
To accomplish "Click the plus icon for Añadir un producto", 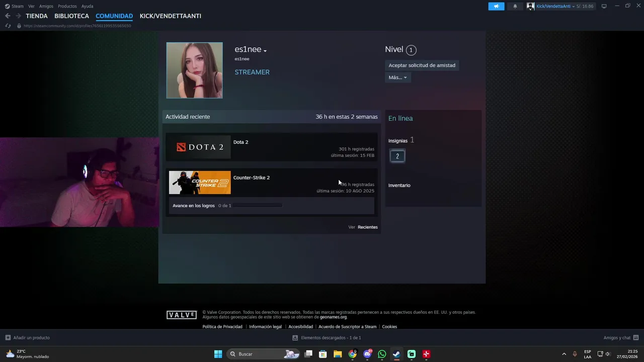I will point(8,338).
